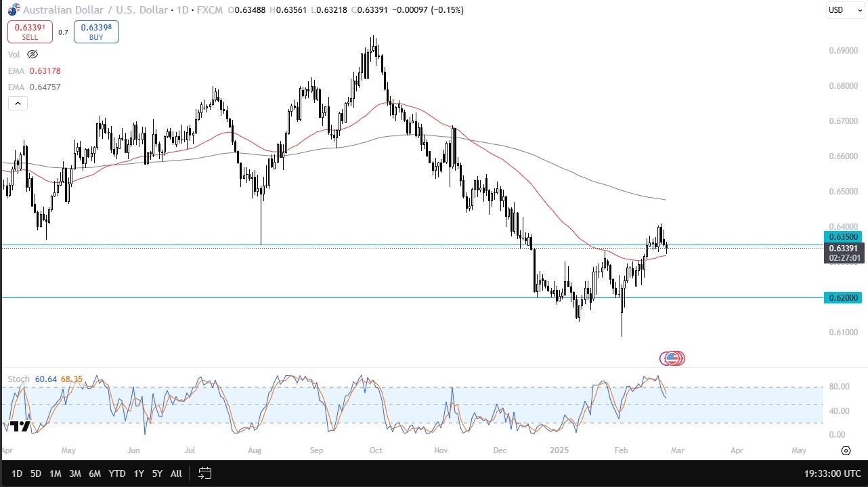Select the 1D time range
This screenshot has height=487, width=868.
pos(17,473)
